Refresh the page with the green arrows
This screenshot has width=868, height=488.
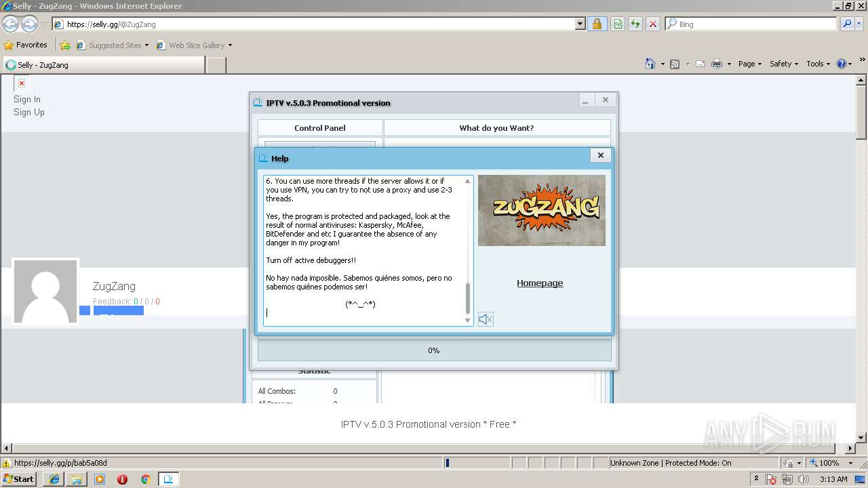(635, 24)
